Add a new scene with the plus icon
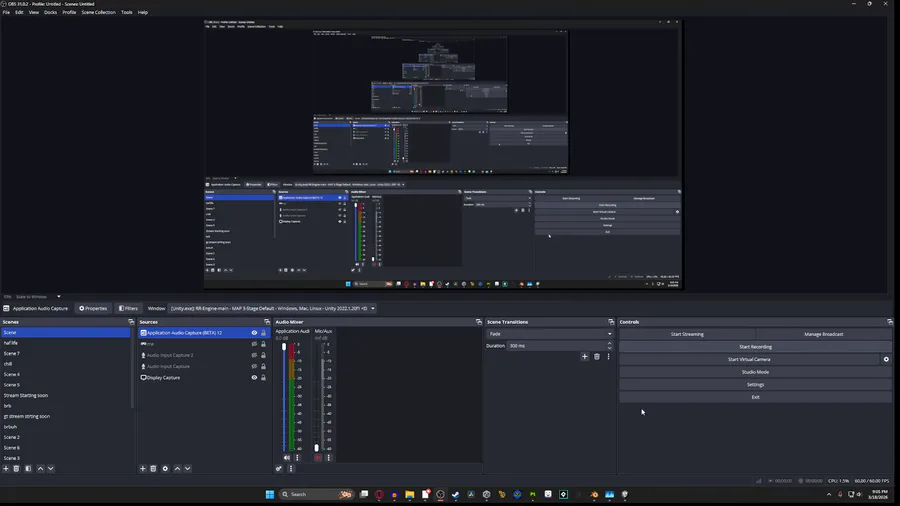Viewport: 900px width, 506px height. point(6,469)
